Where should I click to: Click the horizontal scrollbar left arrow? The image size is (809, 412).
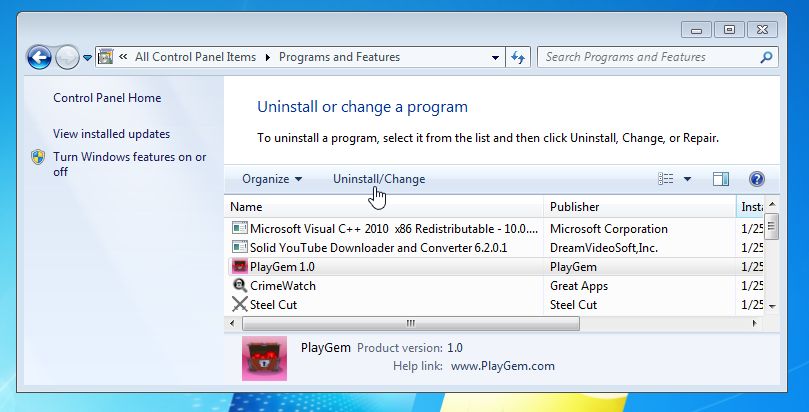point(232,324)
